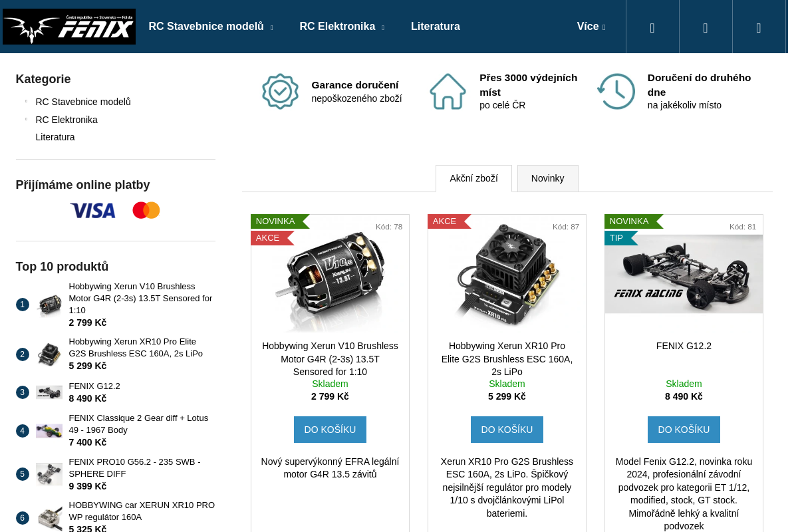This screenshot has width=798, height=532.
Task: Open Top 10 link Hobbywing Xerun V10 Brushless Motor
Action: (x=140, y=298)
